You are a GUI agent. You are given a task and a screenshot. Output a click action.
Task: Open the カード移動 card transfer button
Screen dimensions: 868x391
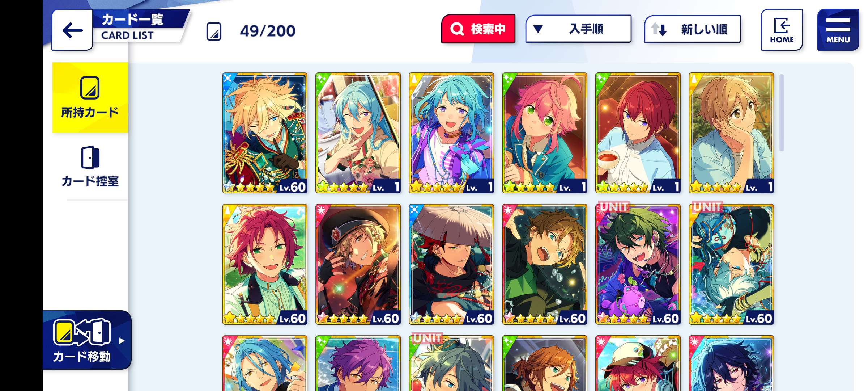pyautogui.click(x=87, y=340)
